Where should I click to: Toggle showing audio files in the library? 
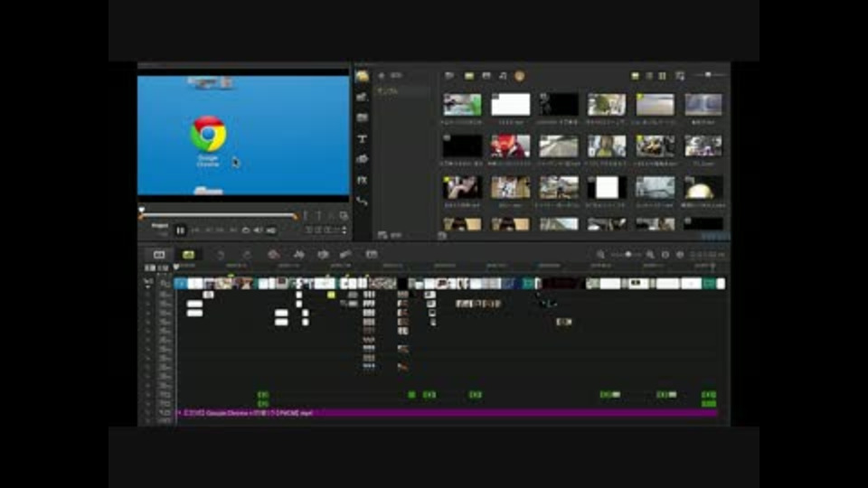coord(503,76)
